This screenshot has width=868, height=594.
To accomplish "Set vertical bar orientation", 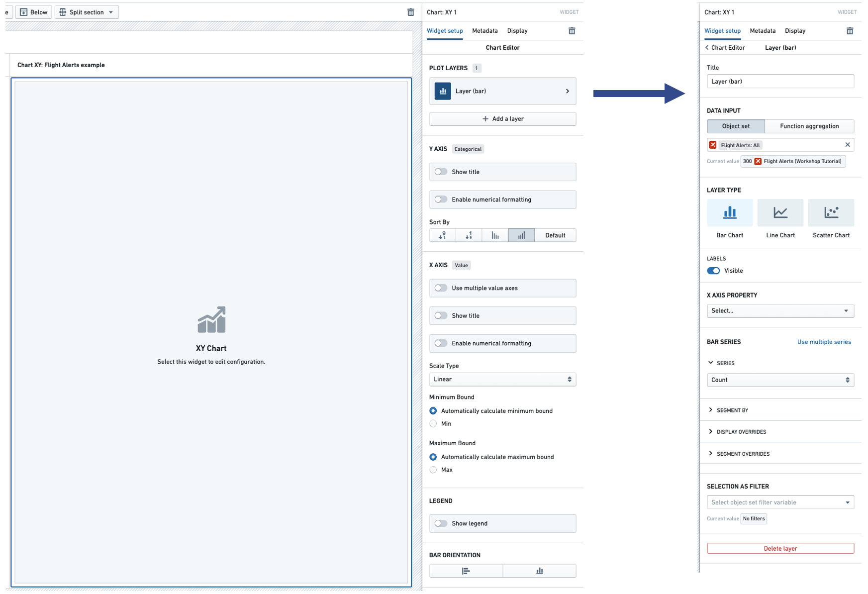I will coord(539,571).
